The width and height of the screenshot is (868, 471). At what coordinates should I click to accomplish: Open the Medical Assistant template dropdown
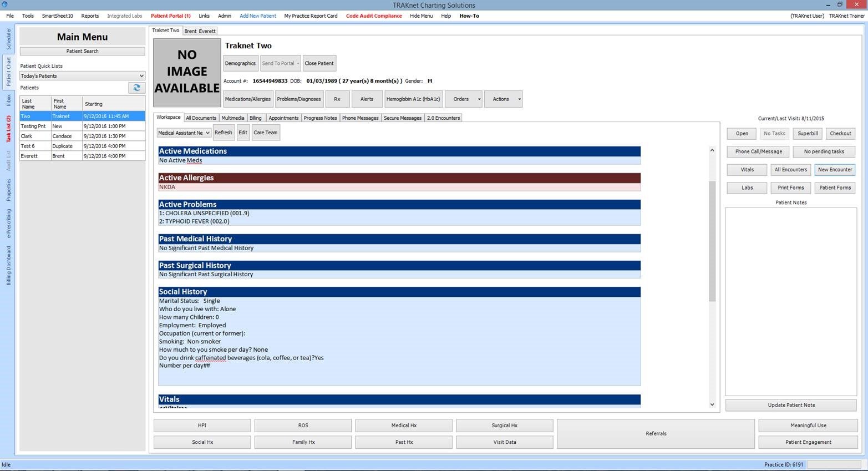[x=184, y=133]
